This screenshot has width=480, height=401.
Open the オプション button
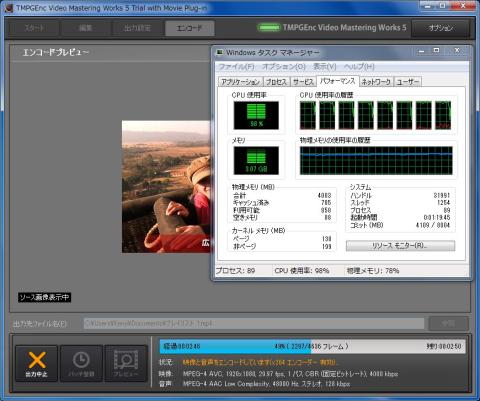441,28
